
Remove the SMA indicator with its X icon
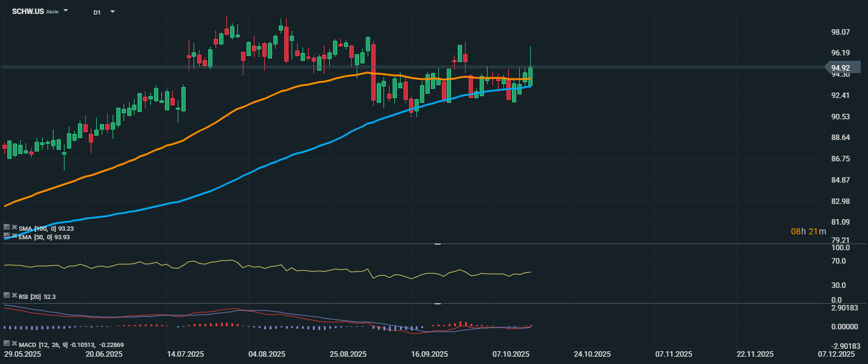14,227
